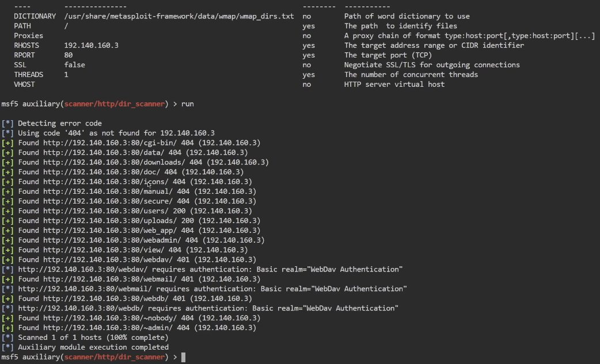Click the cursor at the bottom msf5 prompt

183,357
